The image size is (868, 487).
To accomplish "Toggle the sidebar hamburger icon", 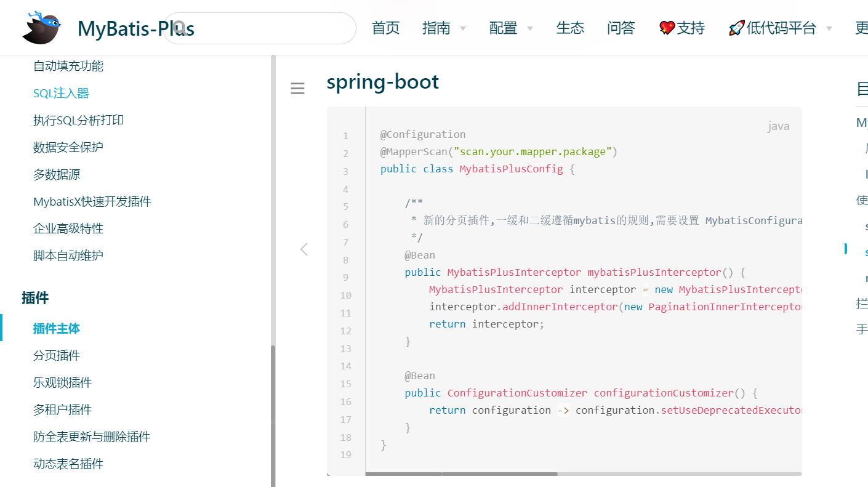I will coord(297,89).
